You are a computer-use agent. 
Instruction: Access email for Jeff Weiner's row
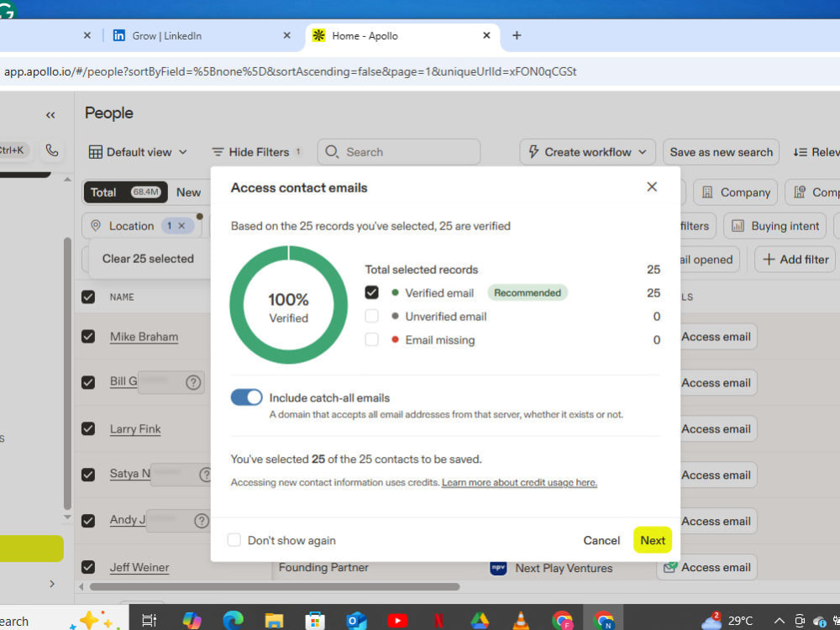(707, 567)
